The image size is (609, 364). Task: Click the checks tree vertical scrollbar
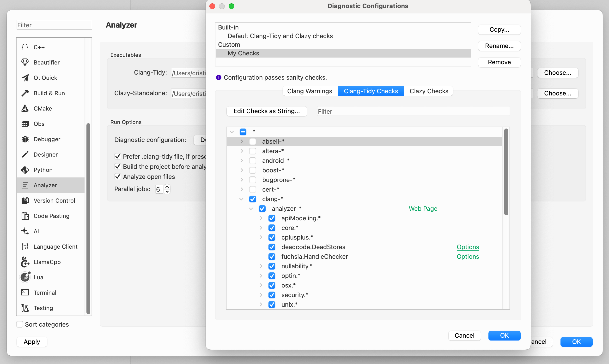[506, 172]
